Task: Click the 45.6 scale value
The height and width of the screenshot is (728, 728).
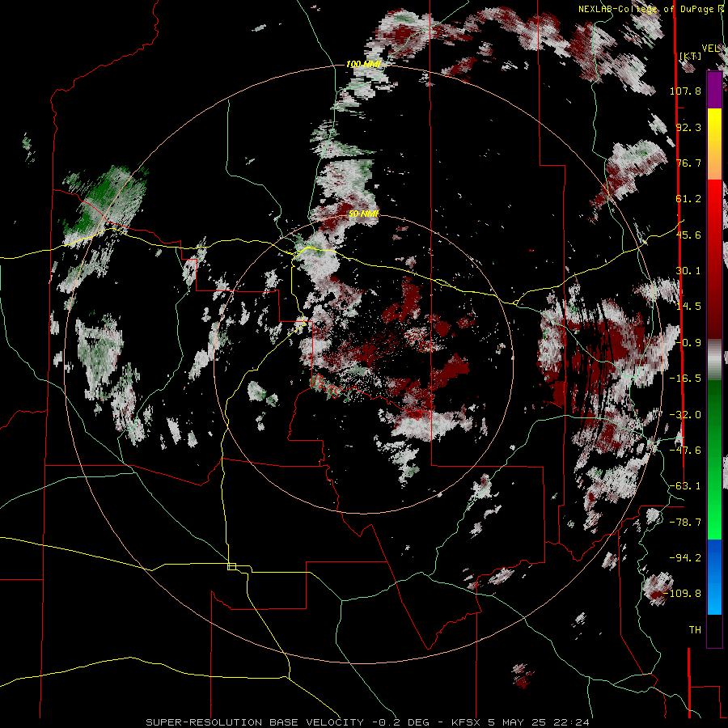Action: point(688,235)
